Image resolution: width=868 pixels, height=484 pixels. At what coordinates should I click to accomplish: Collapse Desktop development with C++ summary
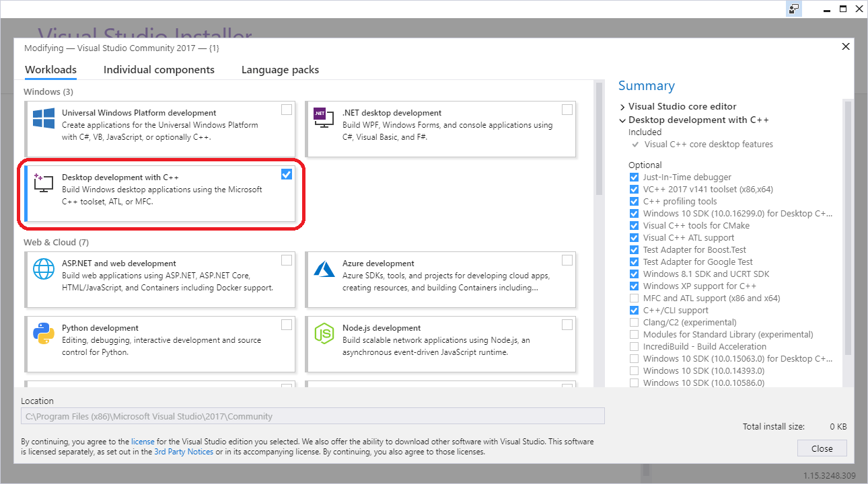(622, 120)
